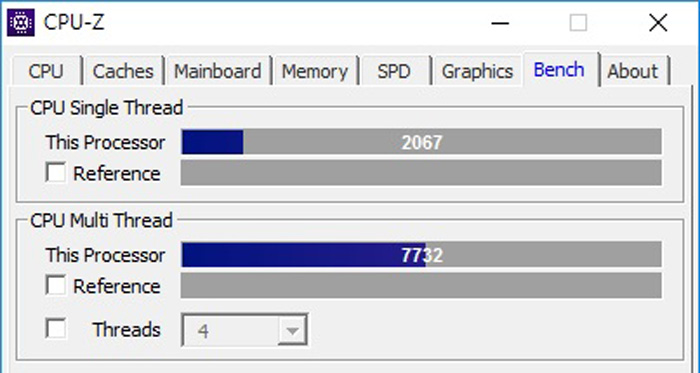Minimize the CPU-Z window
The width and height of the screenshot is (700, 373).
click(x=500, y=22)
